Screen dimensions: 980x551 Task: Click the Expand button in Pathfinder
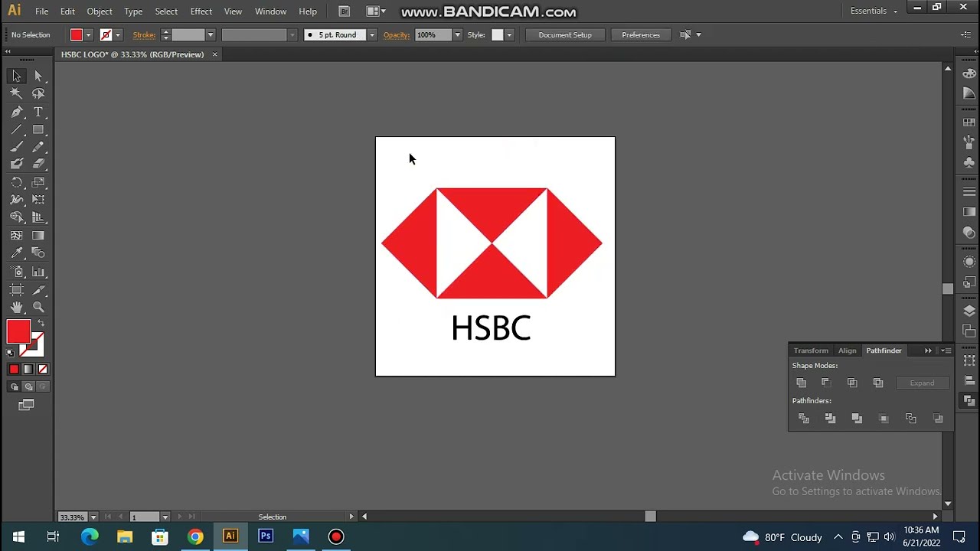[922, 383]
